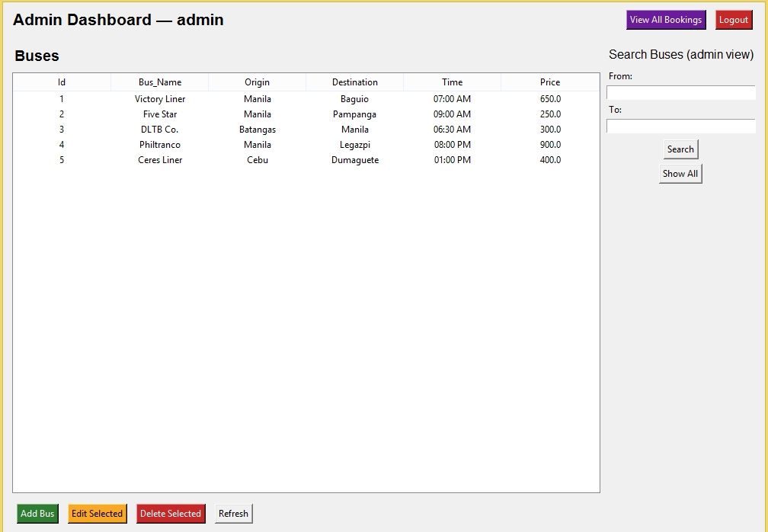The image size is (768, 532).
Task: Select the Victory Liner bus row
Action: (x=160, y=99)
